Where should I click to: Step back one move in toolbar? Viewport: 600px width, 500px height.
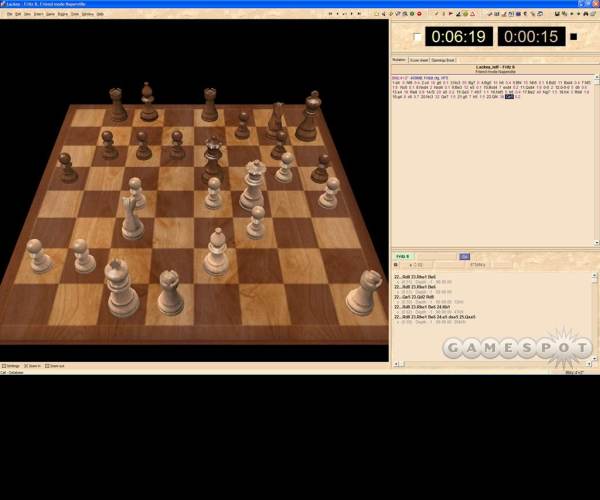coord(338,14)
